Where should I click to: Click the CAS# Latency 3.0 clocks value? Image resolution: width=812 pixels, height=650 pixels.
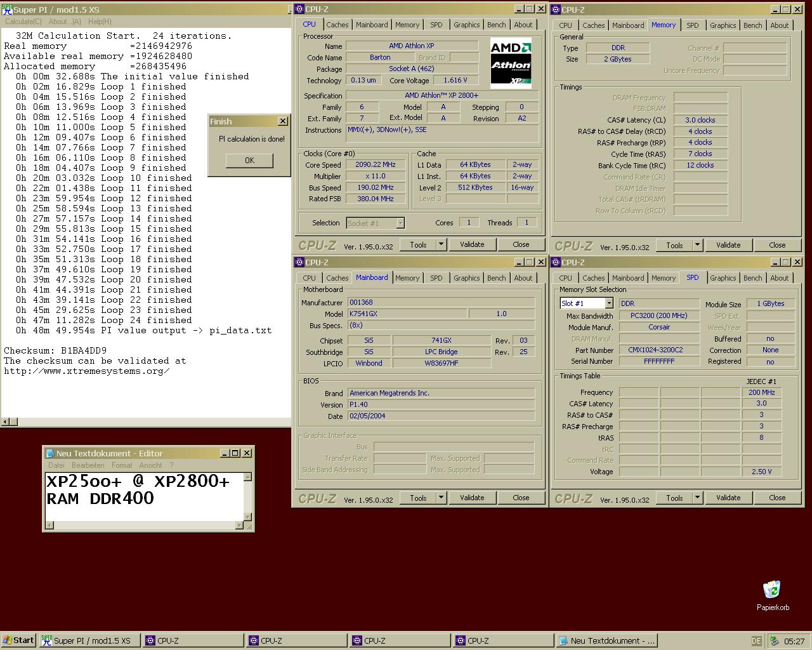[700, 120]
